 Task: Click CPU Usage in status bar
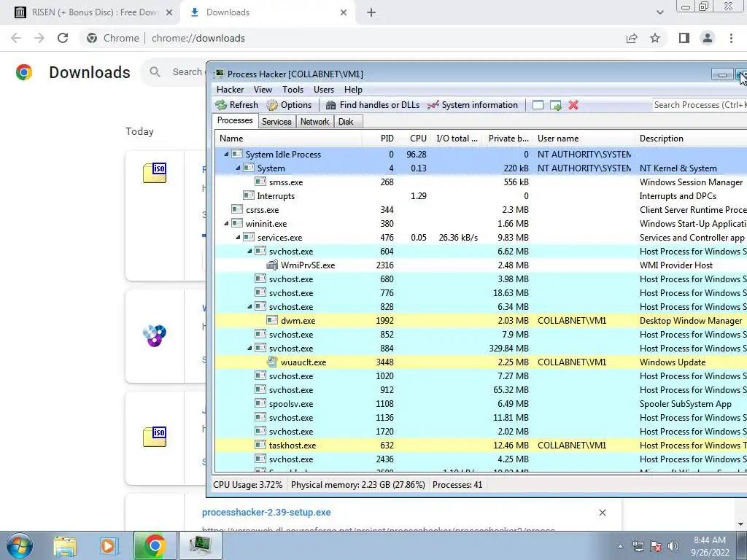pos(248,485)
